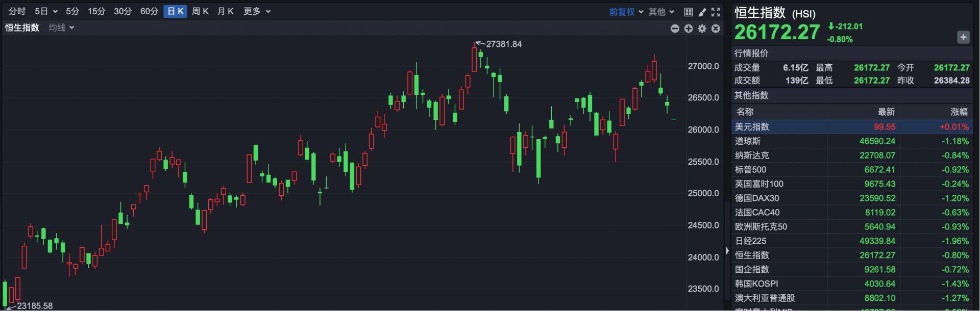Switch to the 分时 intraday tab
980x311 pixels.
(x=17, y=11)
